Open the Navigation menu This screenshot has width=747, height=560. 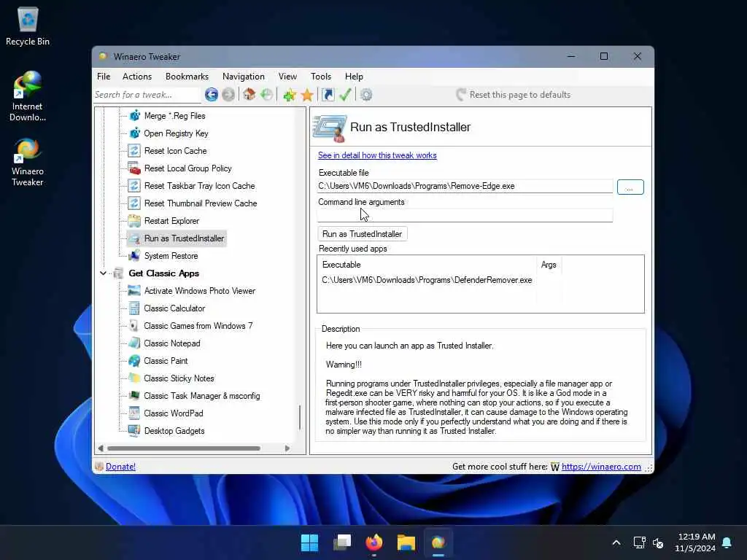coord(244,76)
